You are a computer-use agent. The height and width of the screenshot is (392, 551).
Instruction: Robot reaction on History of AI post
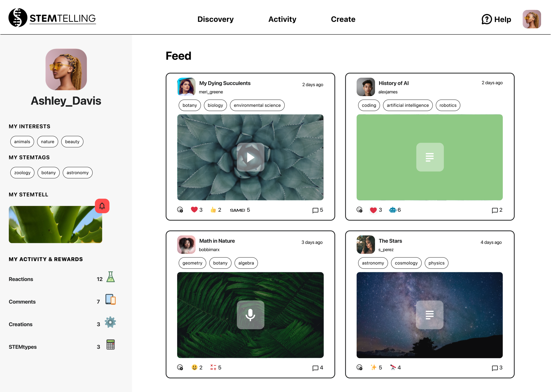point(393,210)
